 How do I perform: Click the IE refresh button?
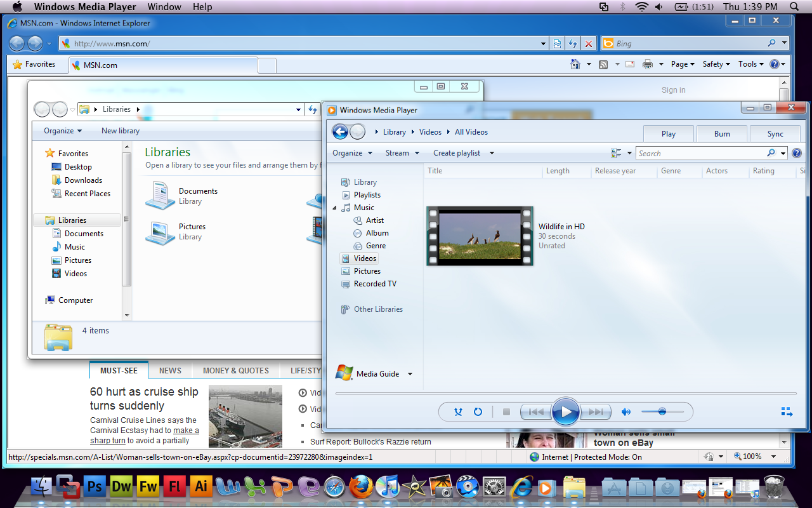coord(573,44)
